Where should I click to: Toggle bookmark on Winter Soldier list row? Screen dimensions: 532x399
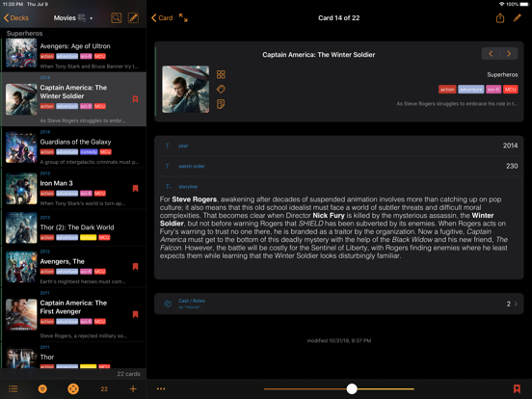pos(135,99)
